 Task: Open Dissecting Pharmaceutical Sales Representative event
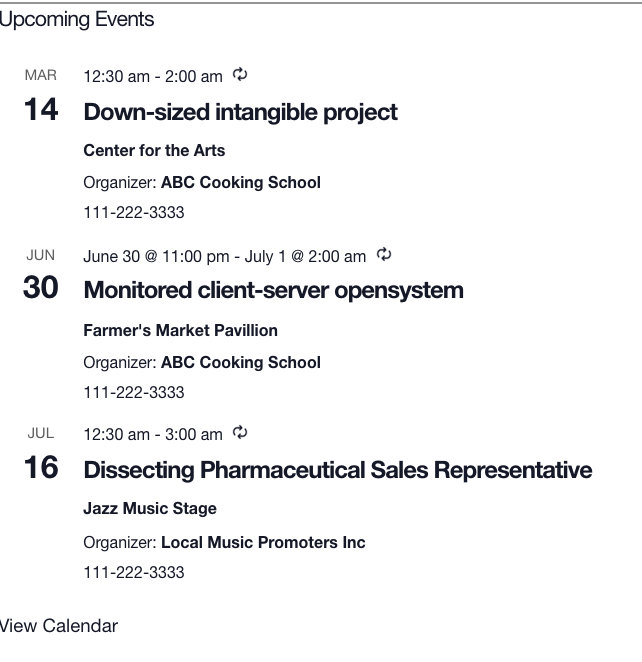point(337,470)
